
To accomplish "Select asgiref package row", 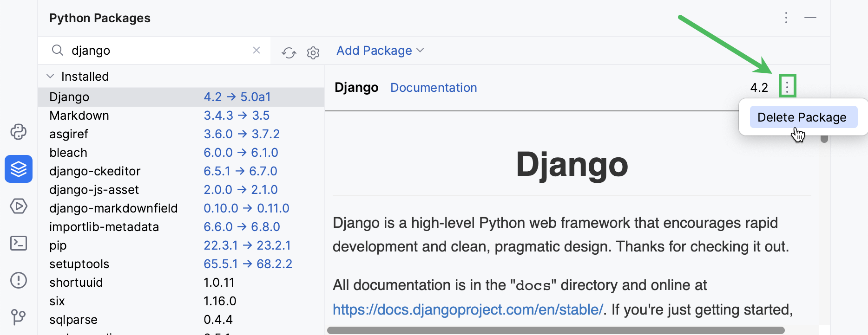I will click(x=181, y=134).
